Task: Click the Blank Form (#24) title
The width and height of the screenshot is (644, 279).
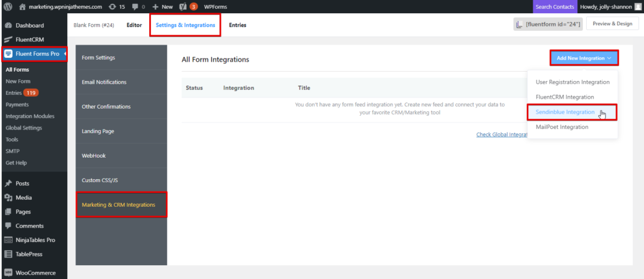Action: click(x=94, y=25)
